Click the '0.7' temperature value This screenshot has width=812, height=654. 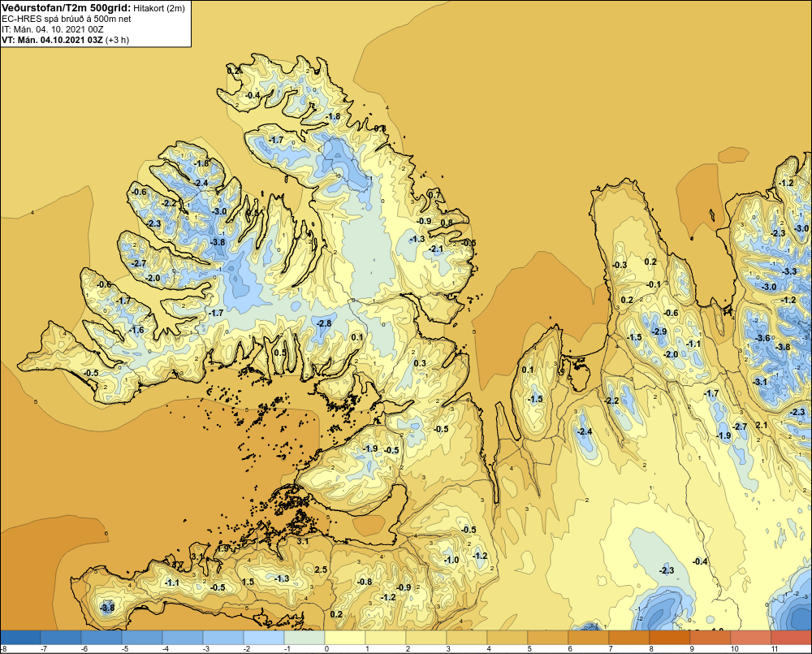click(434, 195)
